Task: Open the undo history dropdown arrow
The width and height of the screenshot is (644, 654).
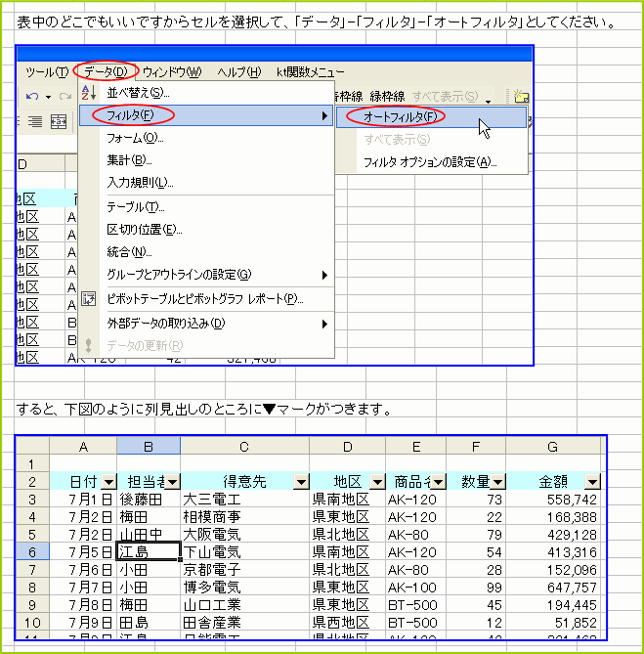Action: pyautogui.click(x=48, y=97)
